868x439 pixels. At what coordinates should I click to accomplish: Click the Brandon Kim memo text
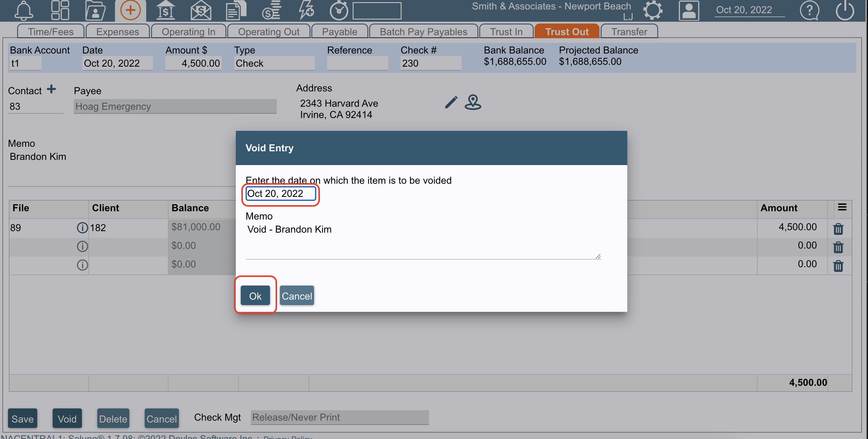click(38, 157)
